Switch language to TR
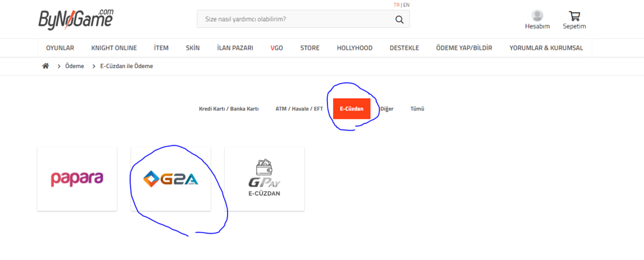 pyautogui.click(x=396, y=5)
